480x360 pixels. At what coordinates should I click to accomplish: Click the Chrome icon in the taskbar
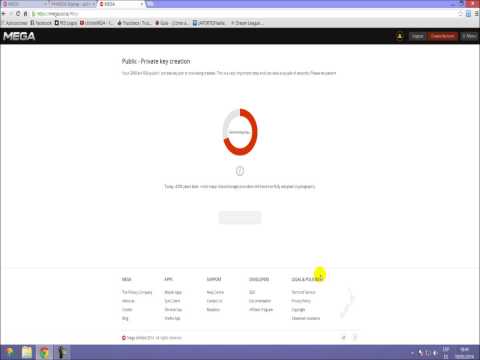[x=44, y=352]
